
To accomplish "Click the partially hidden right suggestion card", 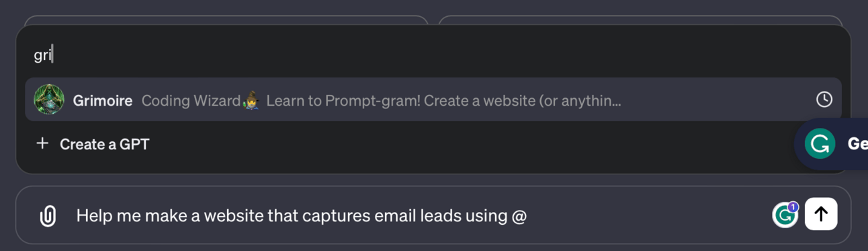I will 640,20.
